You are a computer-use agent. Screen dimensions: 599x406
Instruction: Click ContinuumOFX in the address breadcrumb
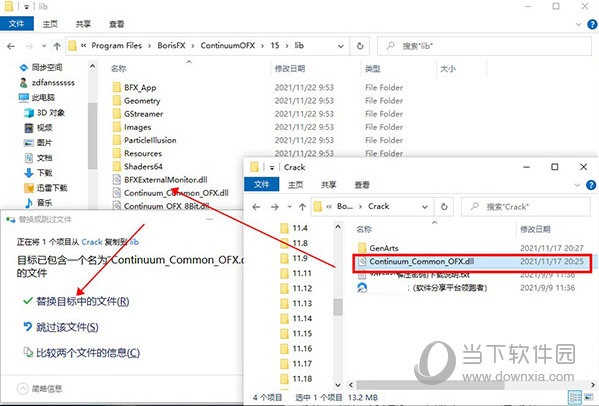[228, 45]
